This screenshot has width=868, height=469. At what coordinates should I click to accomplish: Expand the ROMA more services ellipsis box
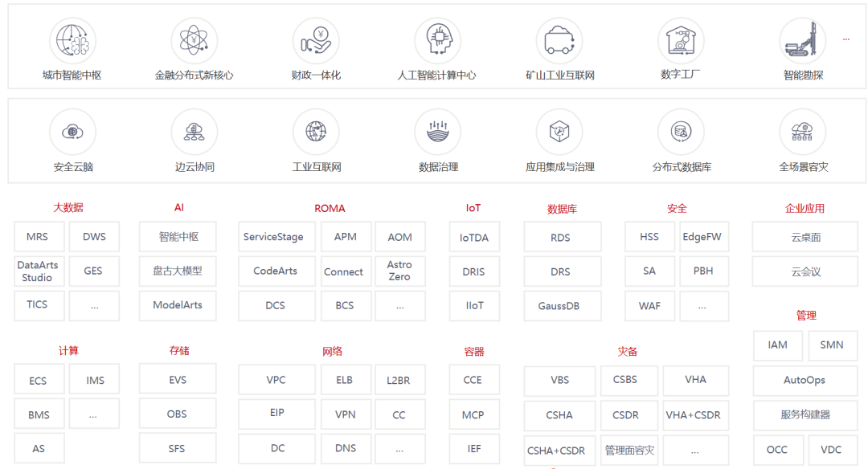click(400, 306)
